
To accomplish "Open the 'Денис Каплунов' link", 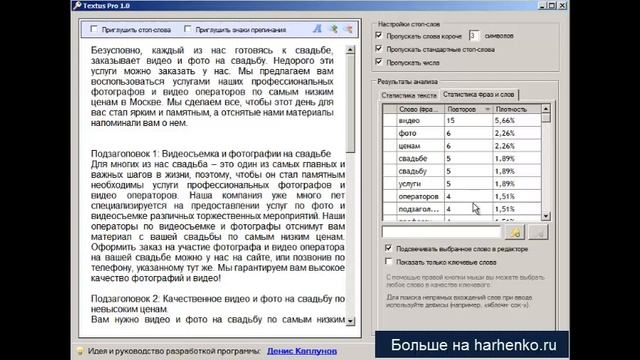I will coord(302,351).
